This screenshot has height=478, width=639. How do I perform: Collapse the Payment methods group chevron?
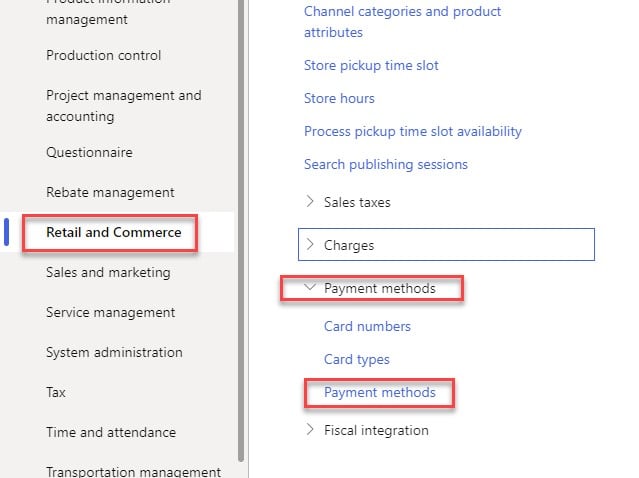pos(309,289)
